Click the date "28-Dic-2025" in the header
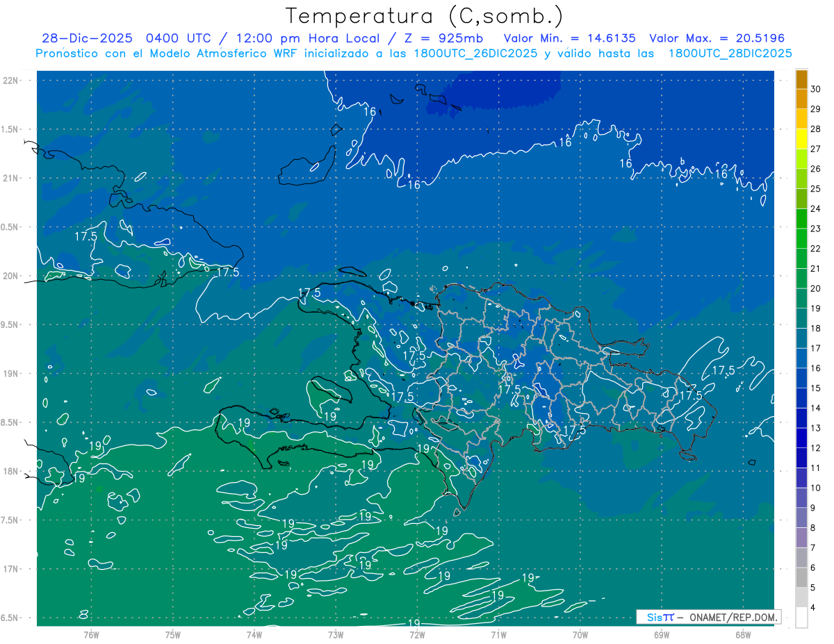Viewport: 834px width, 644px height. click(88, 39)
